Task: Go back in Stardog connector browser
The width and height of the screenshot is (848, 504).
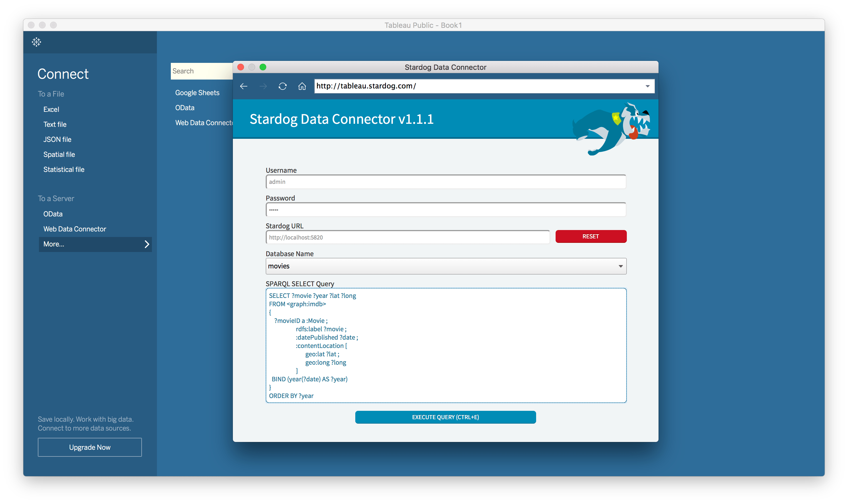Action: [243, 86]
